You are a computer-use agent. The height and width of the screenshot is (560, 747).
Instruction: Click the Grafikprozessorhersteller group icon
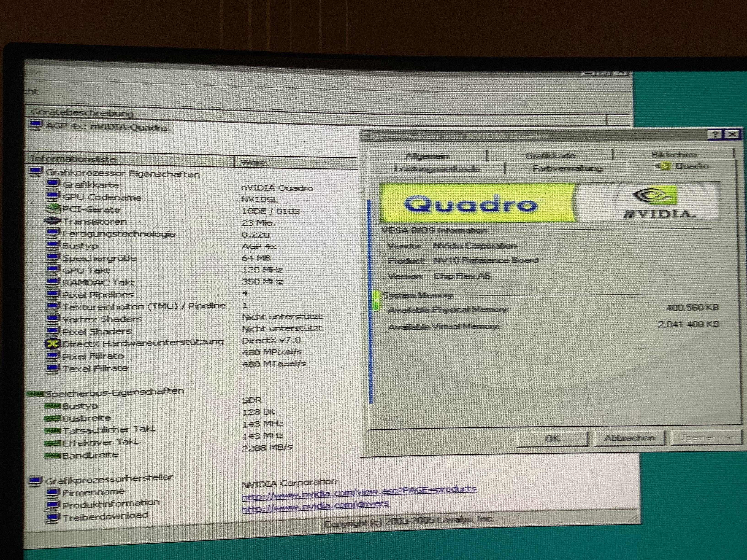click(x=35, y=481)
